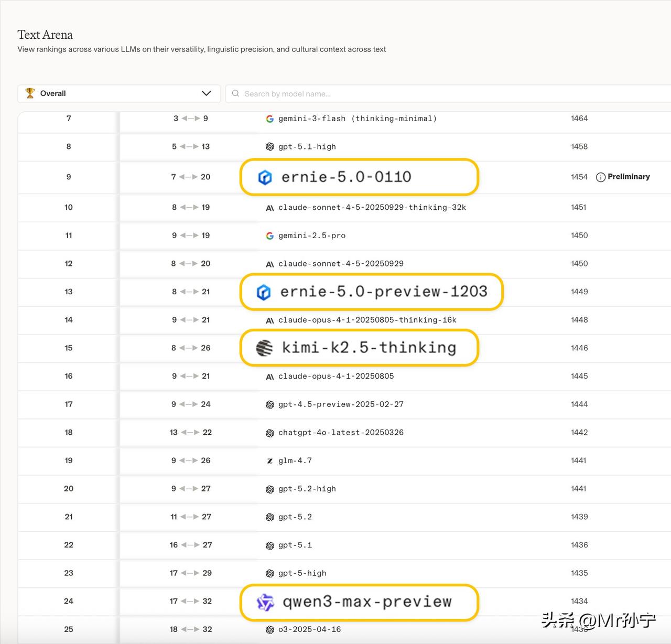The image size is (671, 644).
Task: Select the claude-sonnet-4-5-20250929-thinking-32k model name
Action: (372, 207)
